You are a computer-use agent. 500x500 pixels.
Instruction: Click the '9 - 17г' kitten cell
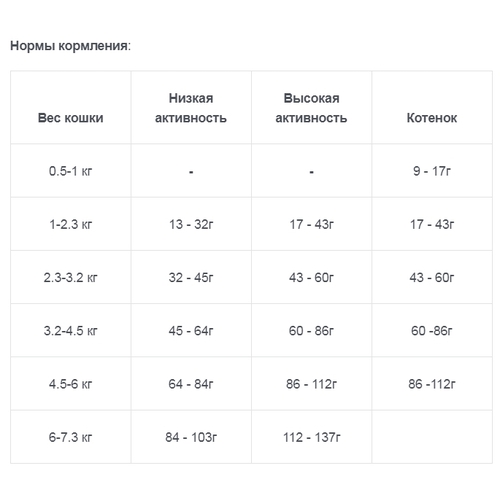pyautogui.click(x=432, y=171)
